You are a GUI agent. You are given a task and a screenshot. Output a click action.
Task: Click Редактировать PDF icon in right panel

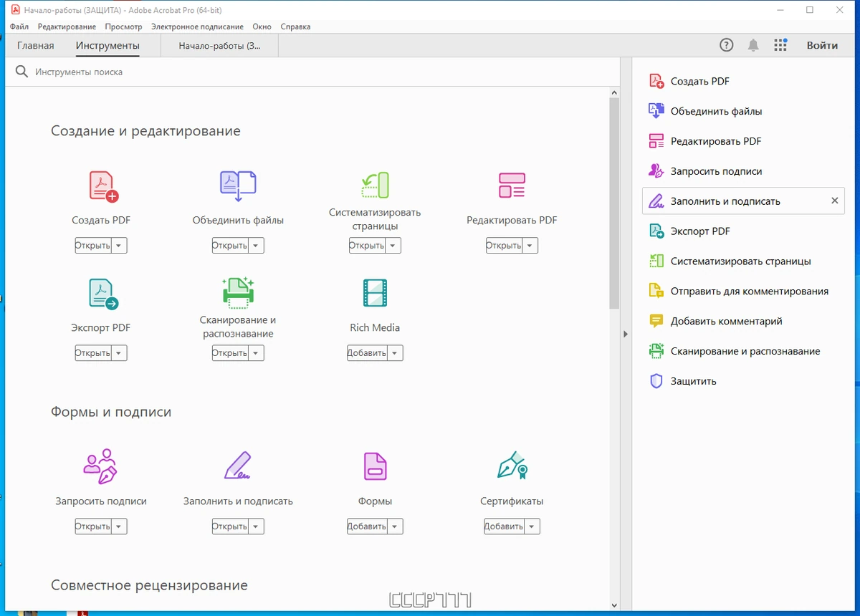point(656,141)
